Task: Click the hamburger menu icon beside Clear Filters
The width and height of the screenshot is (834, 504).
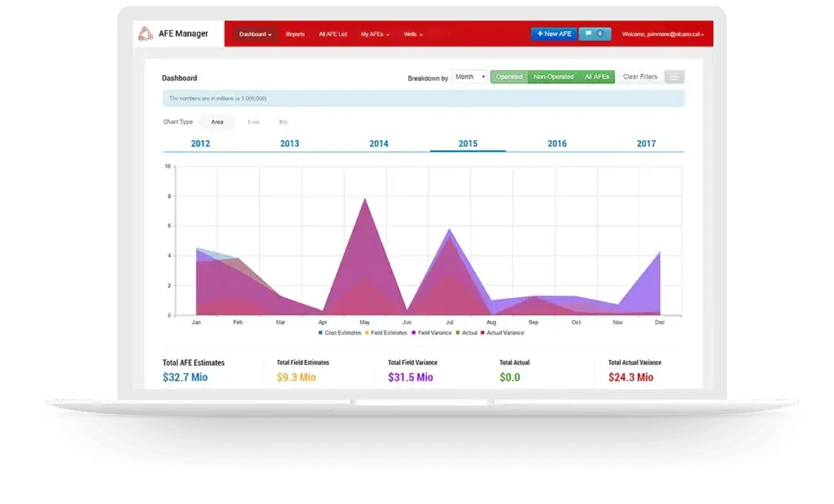Action: point(674,77)
